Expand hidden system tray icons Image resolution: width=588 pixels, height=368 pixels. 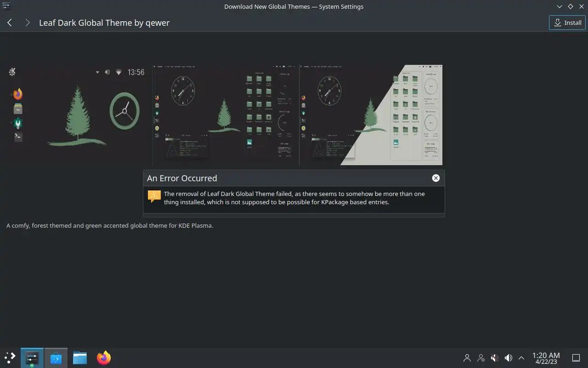pyautogui.click(x=521, y=358)
